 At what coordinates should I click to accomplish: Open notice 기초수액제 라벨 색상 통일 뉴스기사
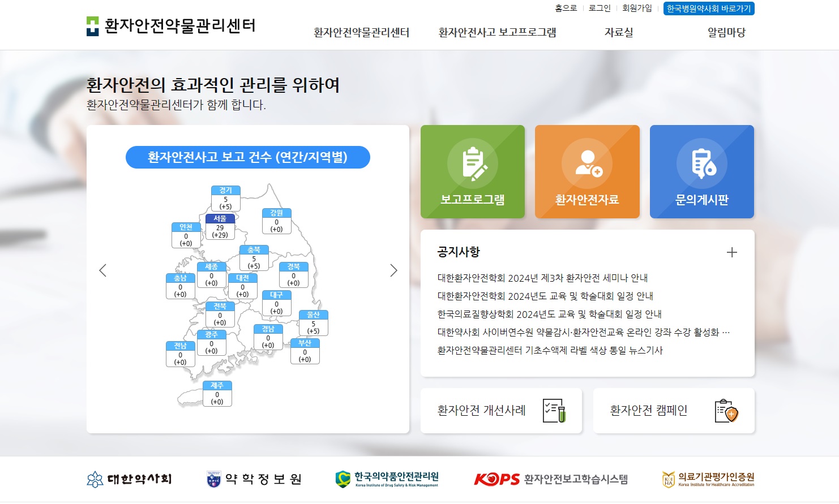pyautogui.click(x=550, y=350)
